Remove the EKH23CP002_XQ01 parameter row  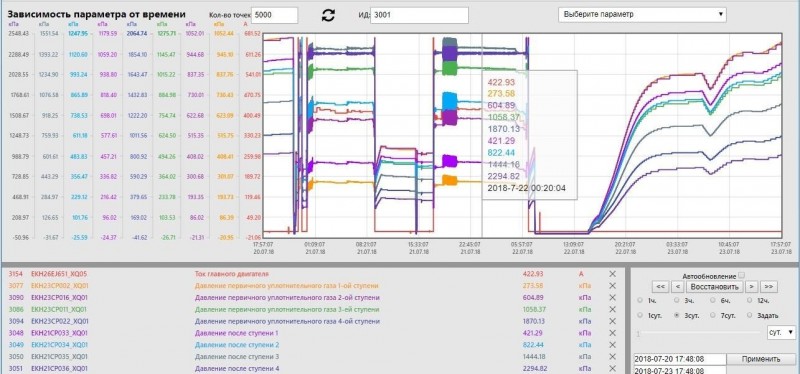pos(612,286)
